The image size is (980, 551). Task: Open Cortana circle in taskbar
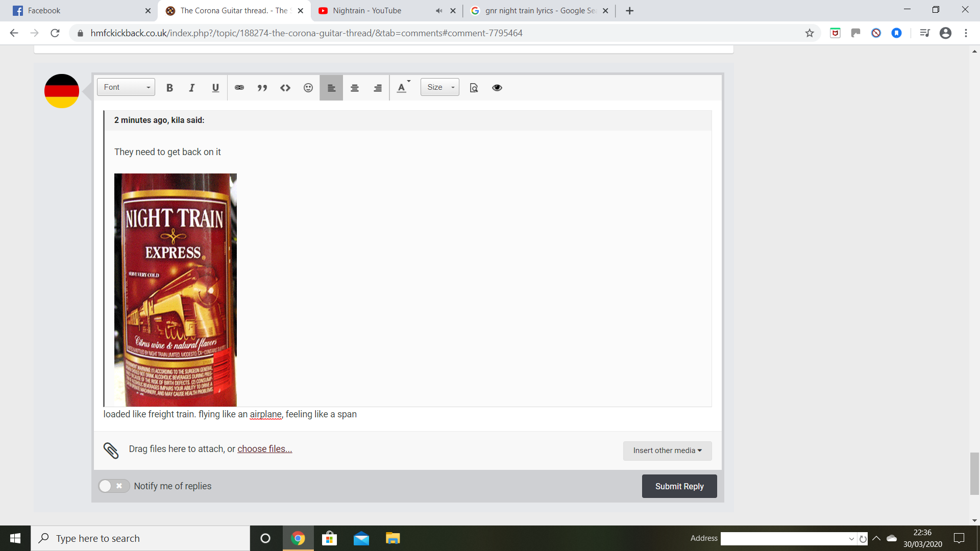(265, 538)
